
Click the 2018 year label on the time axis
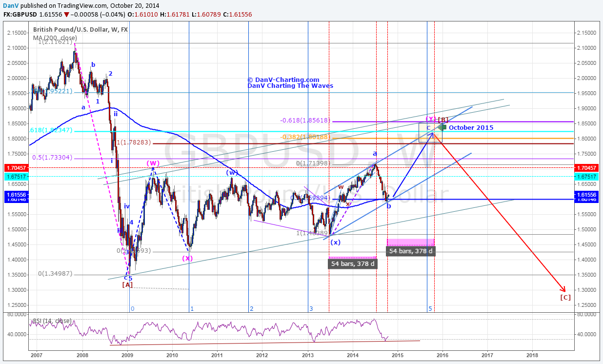coord(532,356)
